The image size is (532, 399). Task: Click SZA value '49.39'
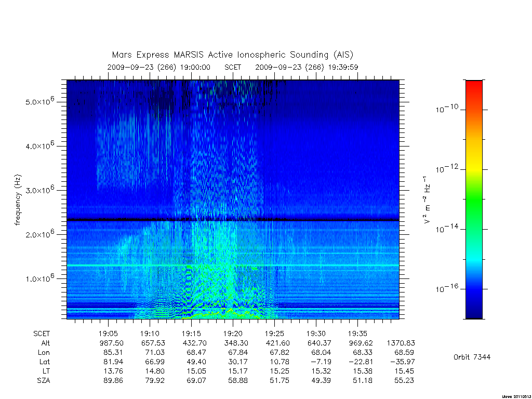(x=321, y=381)
